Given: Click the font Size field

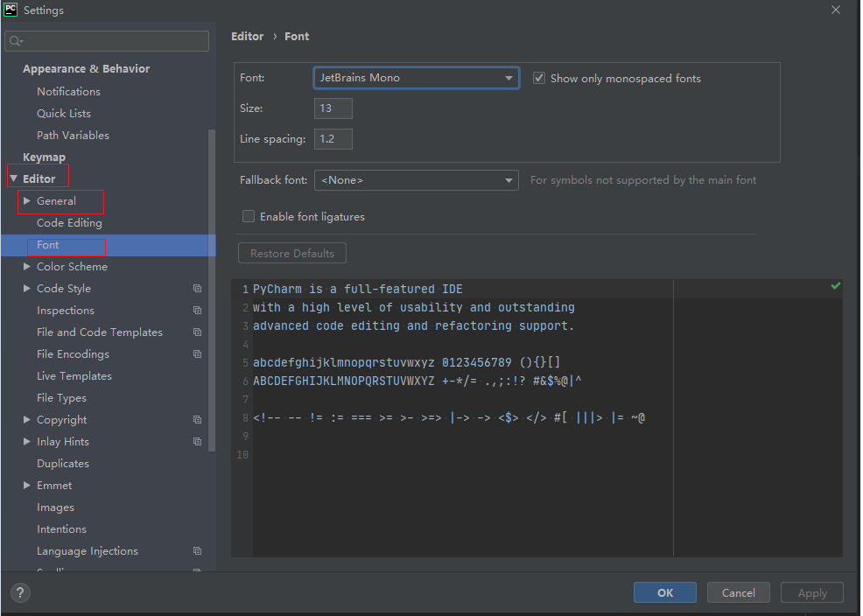Looking at the screenshot, I should (333, 108).
